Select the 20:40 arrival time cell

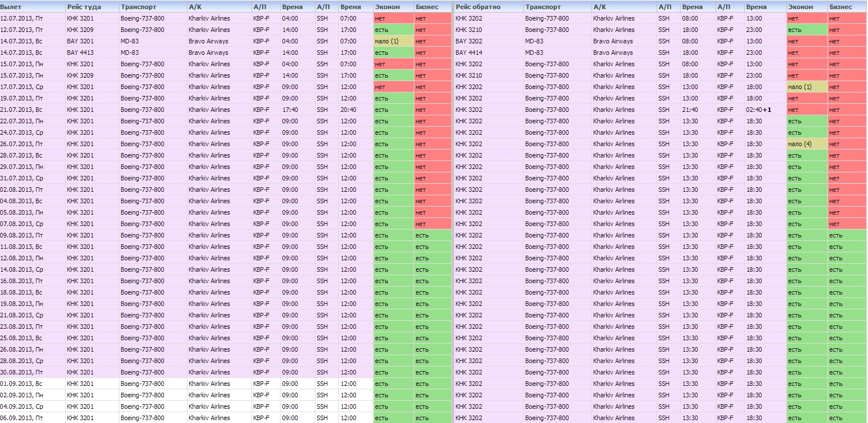coord(349,110)
